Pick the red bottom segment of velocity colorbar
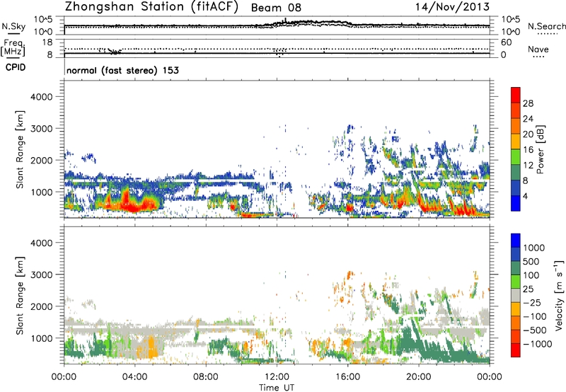Viewport: 566px width, 392px height. [516, 350]
